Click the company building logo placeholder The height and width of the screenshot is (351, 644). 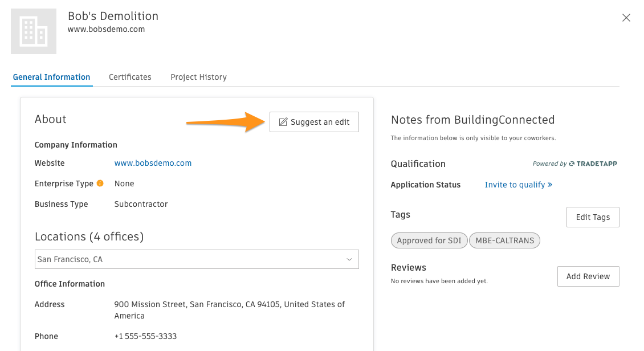(x=34, y=31)
